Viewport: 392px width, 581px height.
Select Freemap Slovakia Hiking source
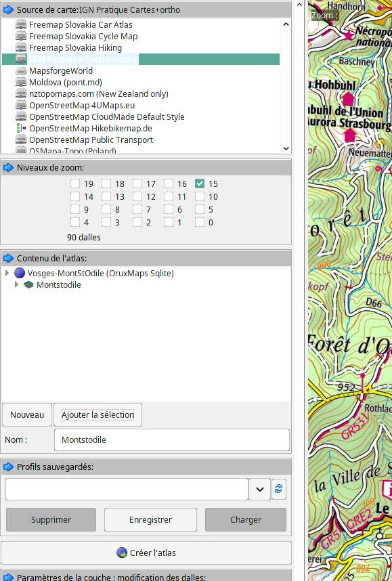75,48
